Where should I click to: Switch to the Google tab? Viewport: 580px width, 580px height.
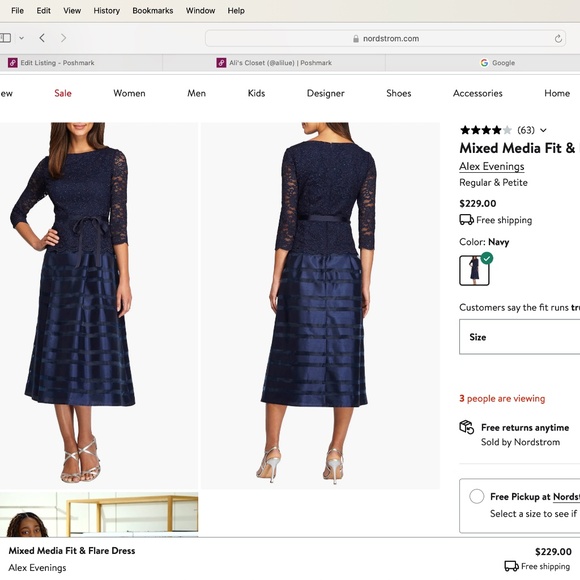(x=483, y=63)
